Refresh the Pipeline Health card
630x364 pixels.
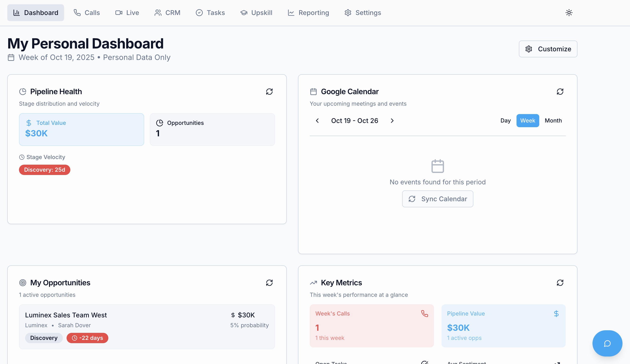269,92
